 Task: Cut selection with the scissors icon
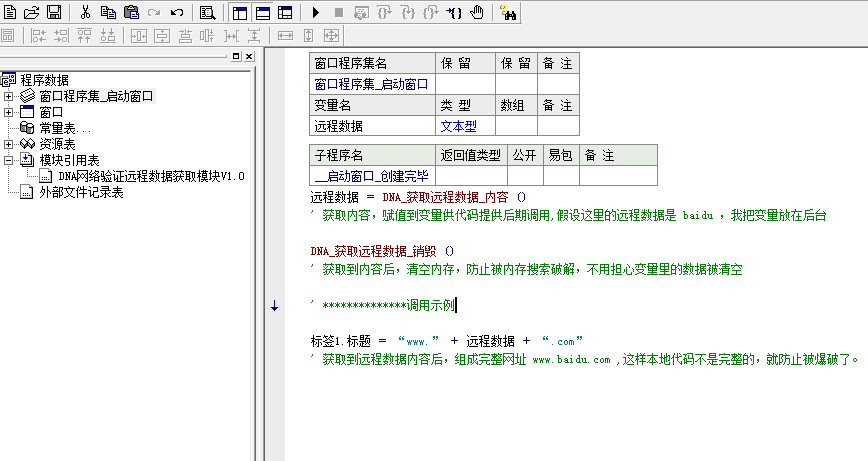click(85, 12)
